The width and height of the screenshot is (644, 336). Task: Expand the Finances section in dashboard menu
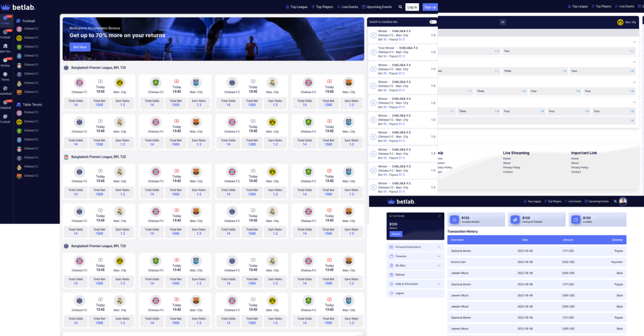point(415,256)
